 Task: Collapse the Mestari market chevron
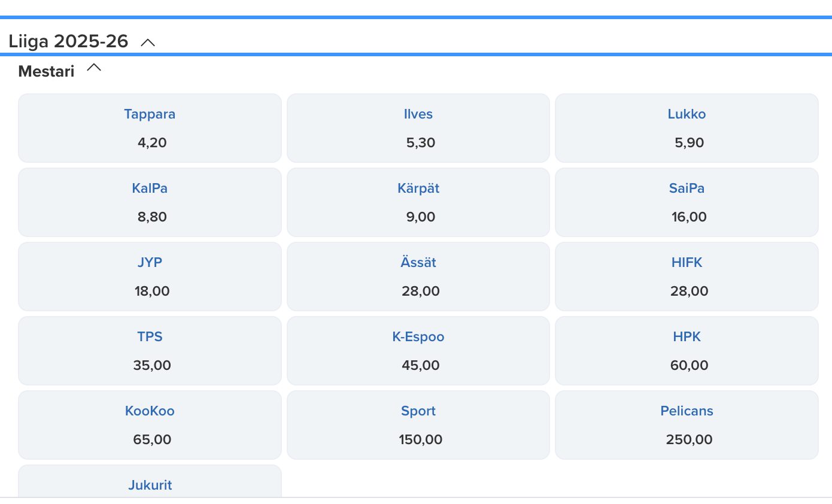[94, 68]
